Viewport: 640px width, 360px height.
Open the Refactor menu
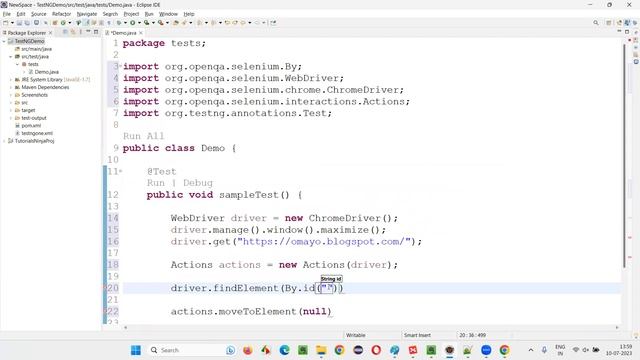[62, 14]
